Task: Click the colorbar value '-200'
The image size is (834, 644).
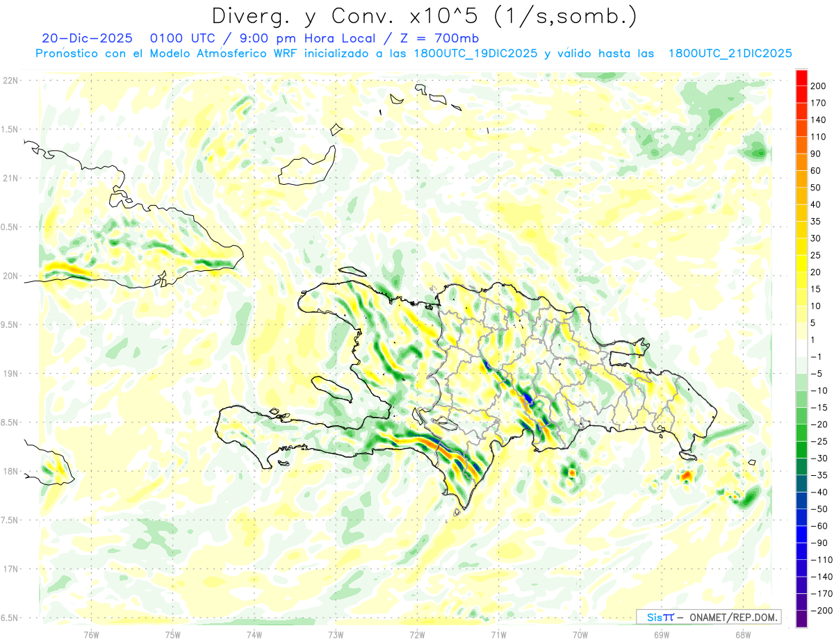Action: [823, 610]
